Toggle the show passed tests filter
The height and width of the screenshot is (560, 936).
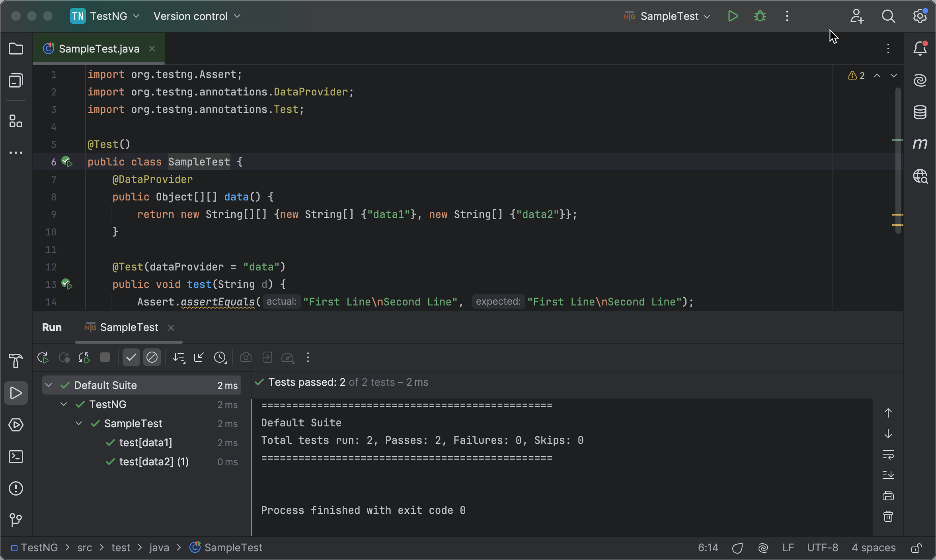[131, 357]
